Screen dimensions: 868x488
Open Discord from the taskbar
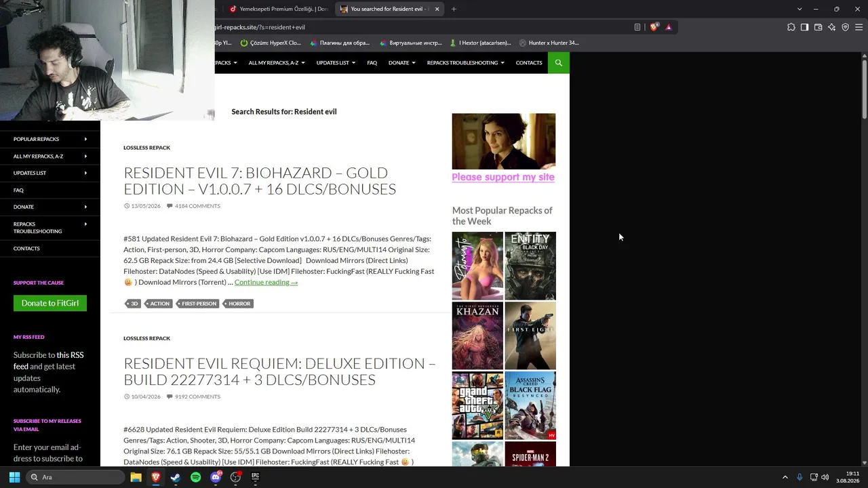216,477
